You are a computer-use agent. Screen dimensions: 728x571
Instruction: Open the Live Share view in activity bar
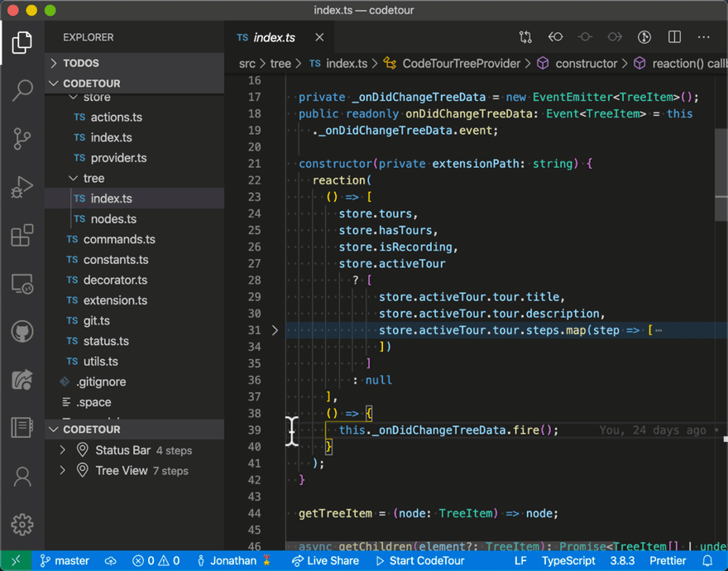[x=22, y=380]
